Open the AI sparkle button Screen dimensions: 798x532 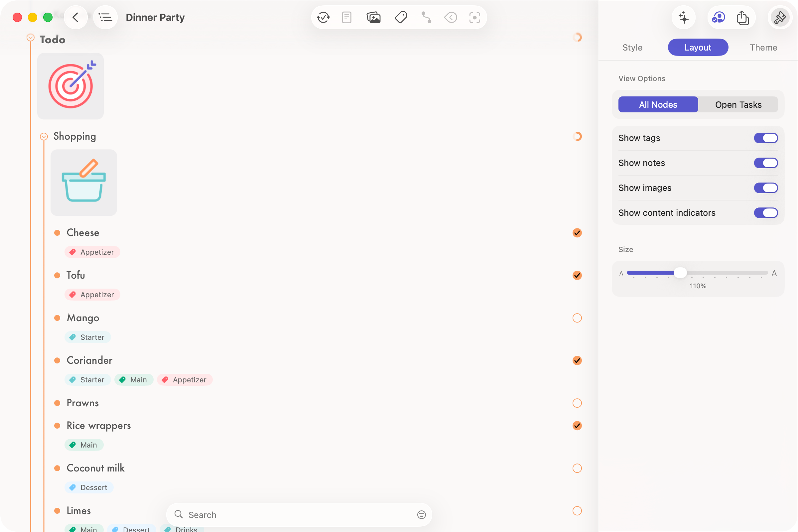pos(683,17)
